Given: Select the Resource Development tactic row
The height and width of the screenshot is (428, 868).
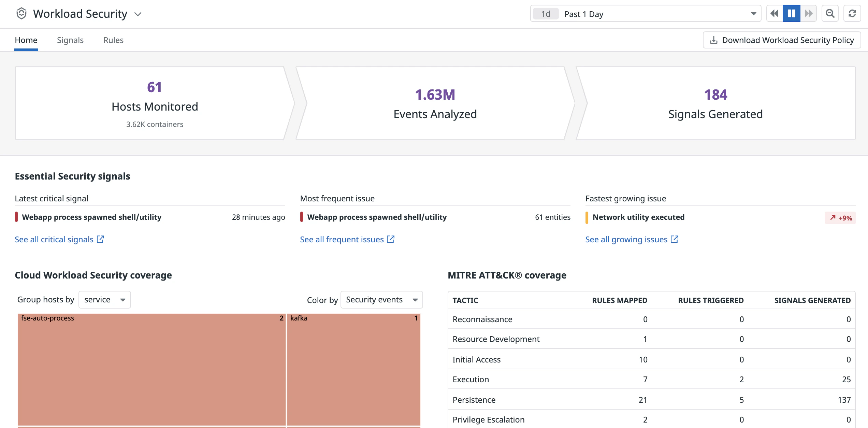Looking at the screenshot, I should pyautogui.click(x=652, y=339).
